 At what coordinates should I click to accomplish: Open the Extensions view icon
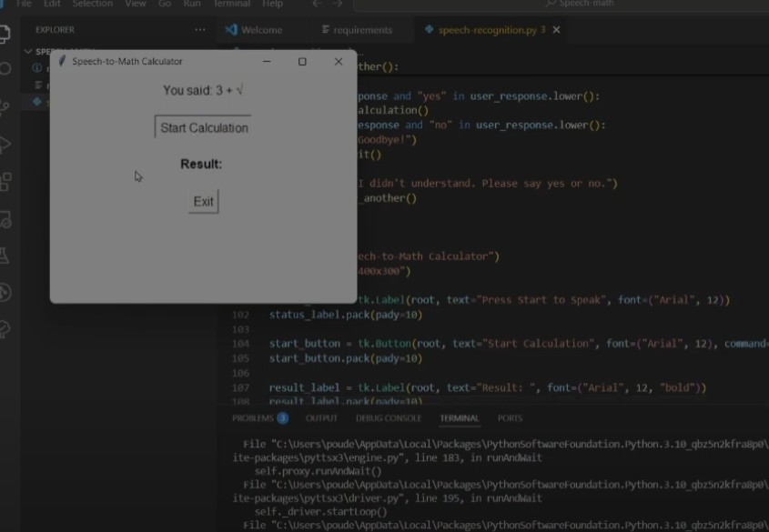[x=5, y=181]
